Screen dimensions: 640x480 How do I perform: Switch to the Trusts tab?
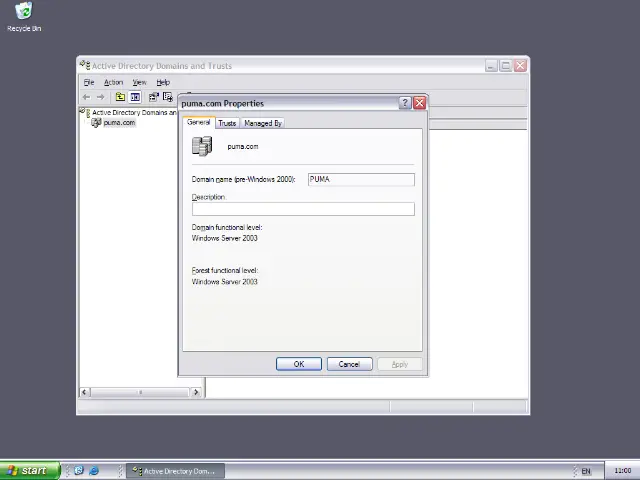click(227, 123)
